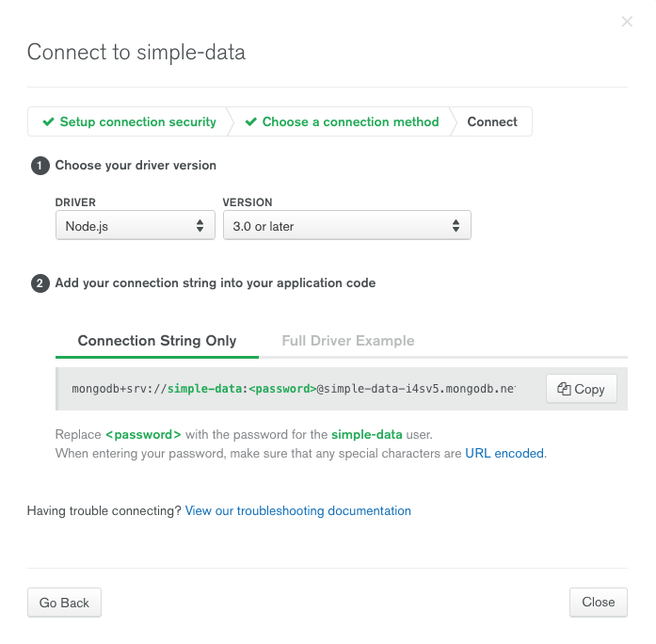Switch to Full Driver Example tab
This screenshot has height=644, width=656.
[x=348, y=341]
